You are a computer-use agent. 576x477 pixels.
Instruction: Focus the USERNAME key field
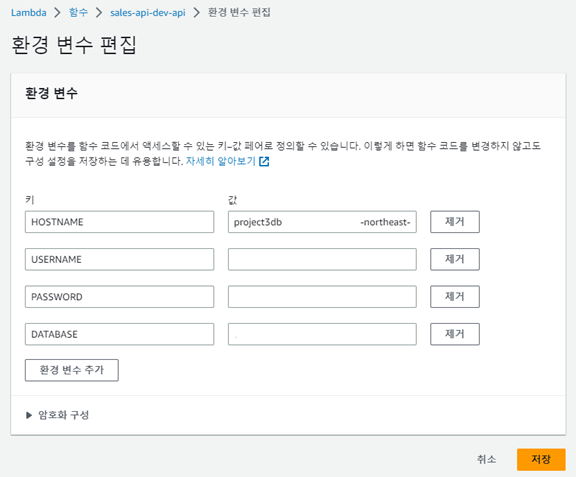(119, 259)
